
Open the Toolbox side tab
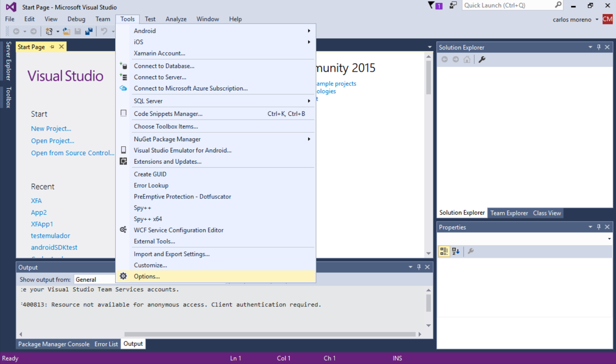click(x=8, y=97)
